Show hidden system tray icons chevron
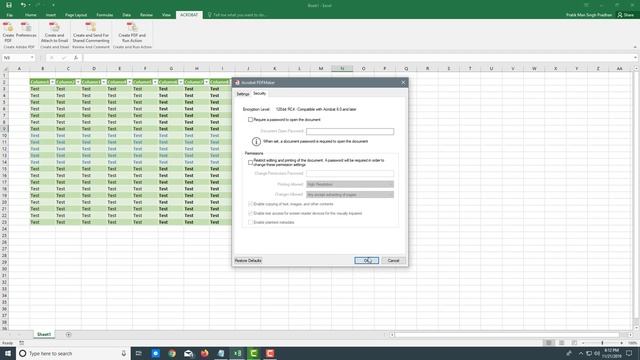The width and height of the screenshot is (640, 360). point(580,353)
